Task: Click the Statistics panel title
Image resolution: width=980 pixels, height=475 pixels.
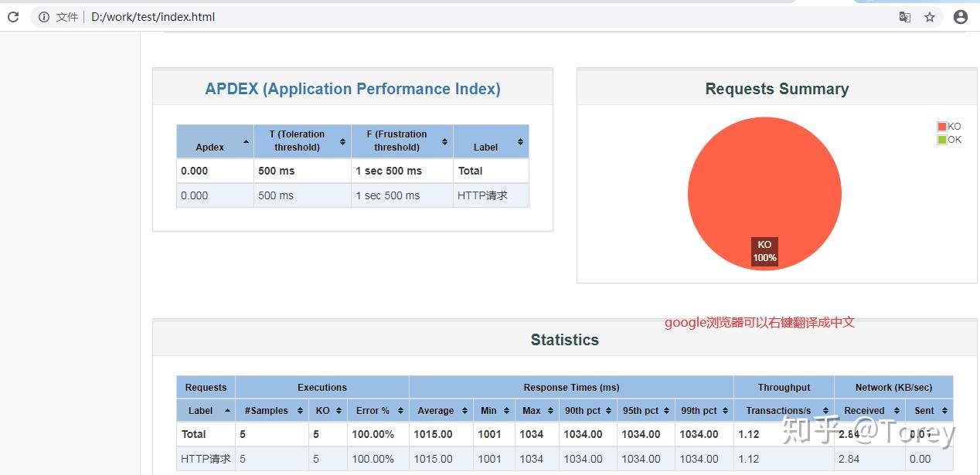Action: click(x=564, y=340)
